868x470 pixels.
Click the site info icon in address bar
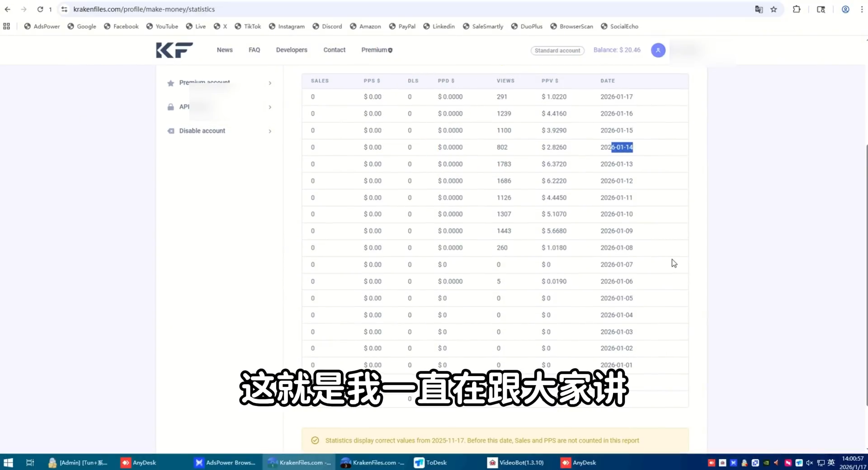64,9
